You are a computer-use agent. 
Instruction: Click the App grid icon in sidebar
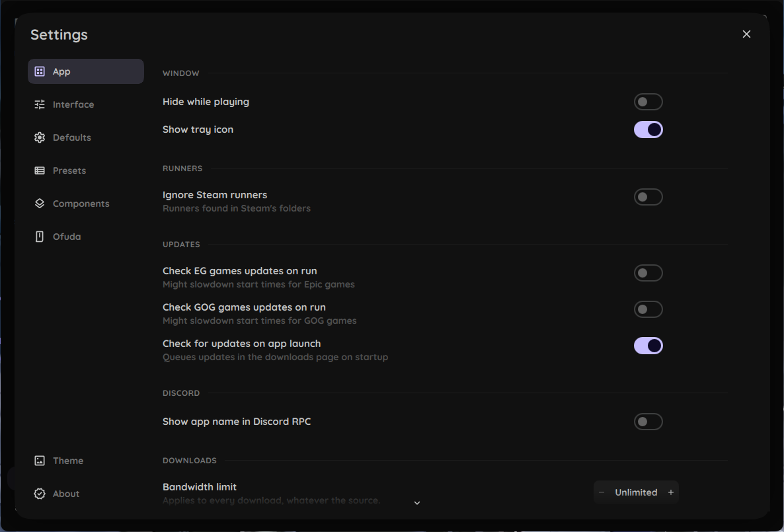[40, 71]
